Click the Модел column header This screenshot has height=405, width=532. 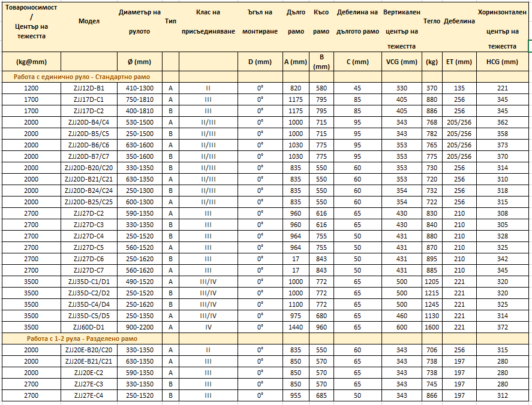tap(89, 21)
